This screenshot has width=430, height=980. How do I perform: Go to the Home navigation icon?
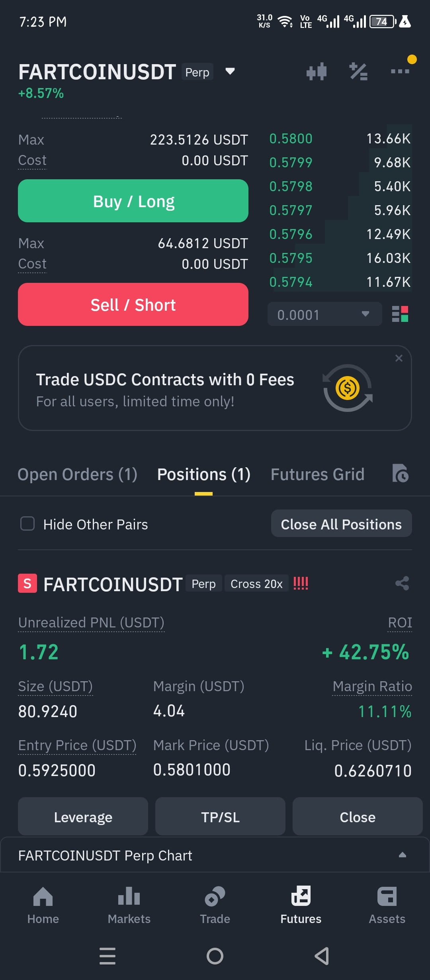pos(43,896)
